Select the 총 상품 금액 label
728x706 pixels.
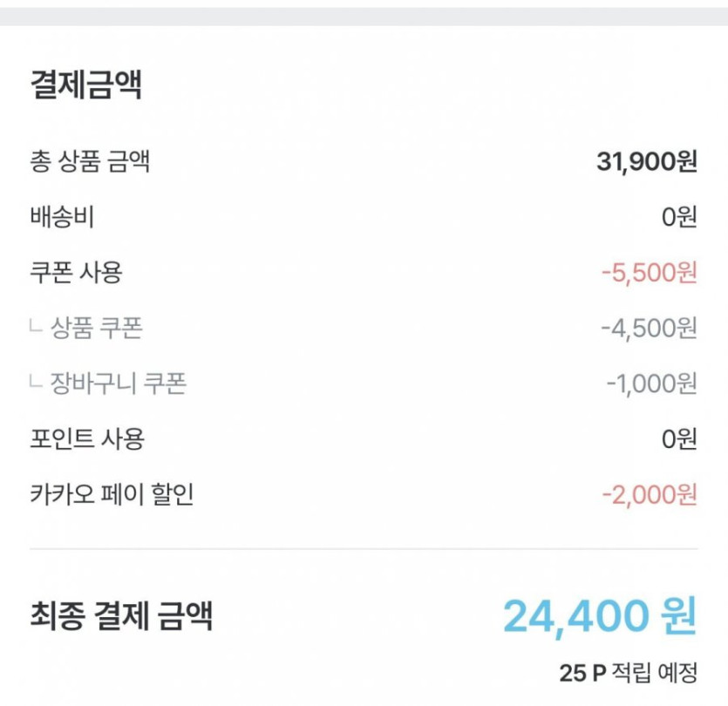point(90,161)
